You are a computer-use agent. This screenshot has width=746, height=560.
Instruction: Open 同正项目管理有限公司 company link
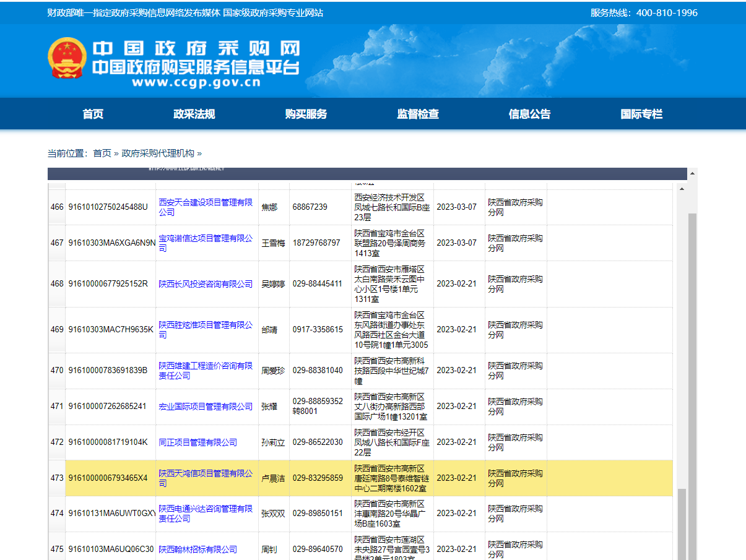tap(197, 442)
